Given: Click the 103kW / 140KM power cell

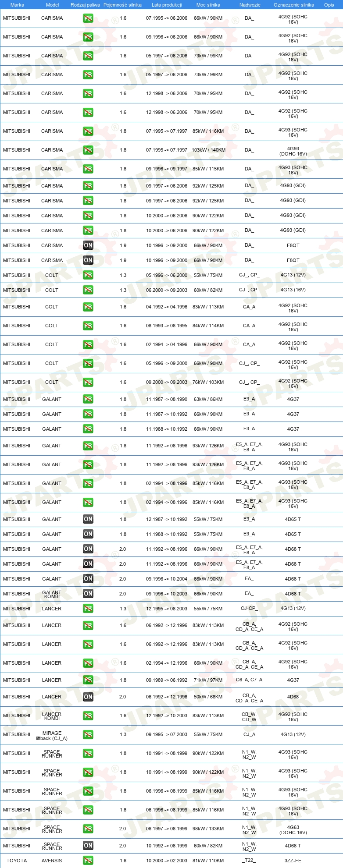Looking at the screenshot, I should pyautogui.click(x=208, y=150).
